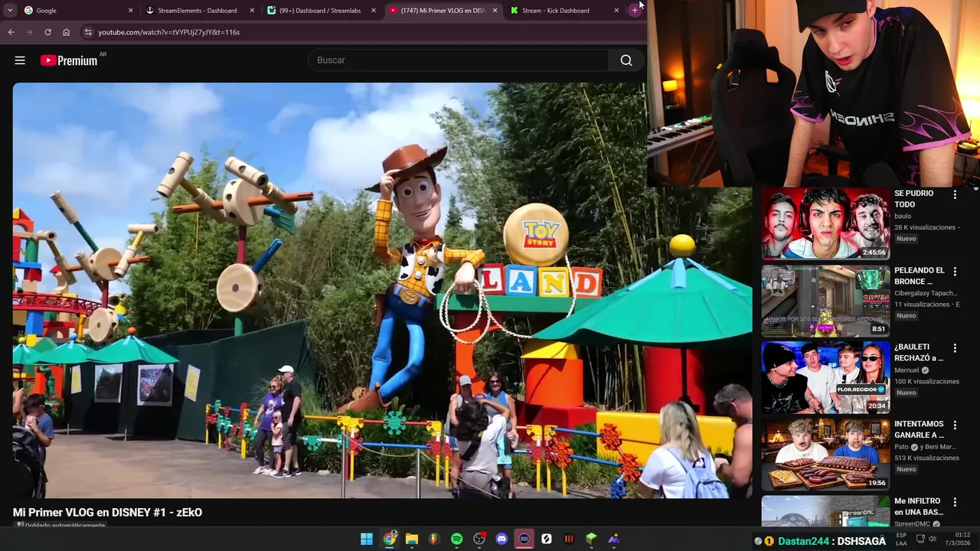Open options menu for BAULETI RECHAZÓ A
Screen dimensions: 980x551
(955, 349)
